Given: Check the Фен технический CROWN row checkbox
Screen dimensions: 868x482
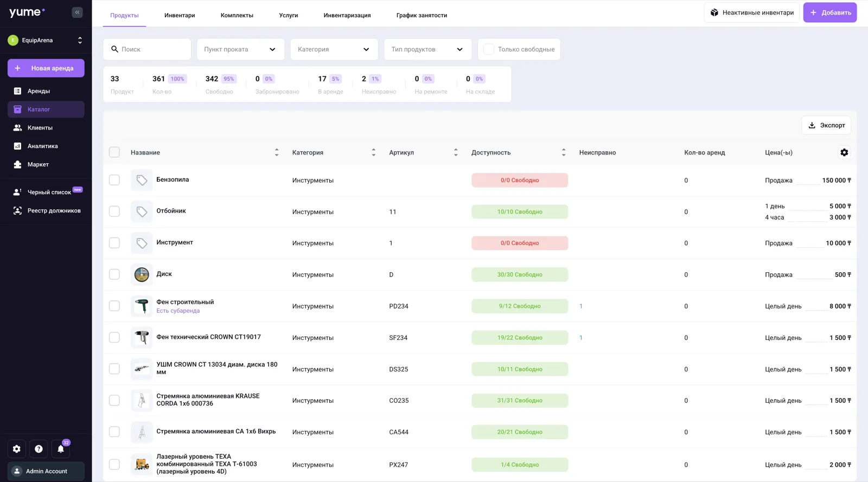Looking at the screenshot, I should (114, 337).
